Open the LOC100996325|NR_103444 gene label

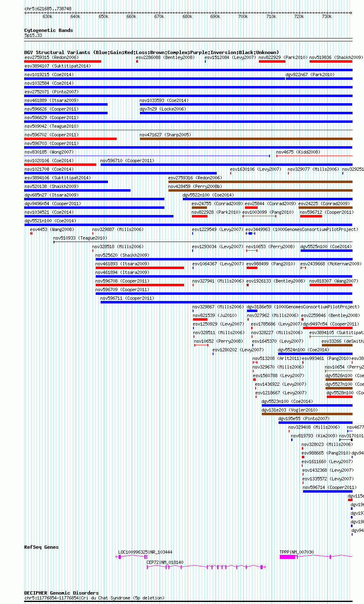pos(145,552)
